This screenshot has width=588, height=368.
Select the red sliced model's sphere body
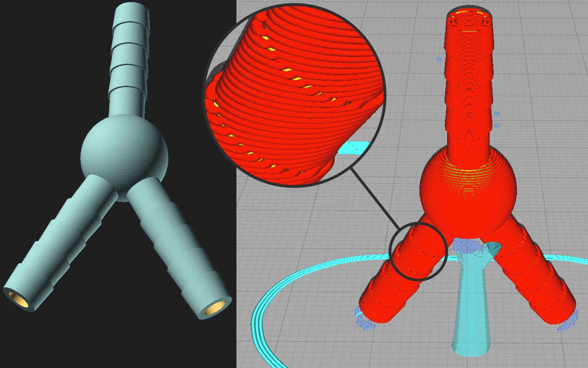[468, 191]
